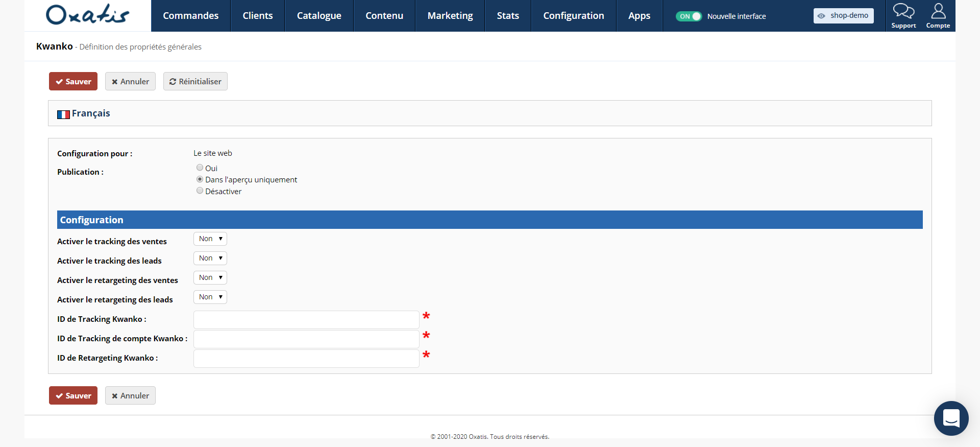Focus the ID de Tracking Kwanko field
Image resolution: width=980 pixels, height=447 pixels.
tap(306, 320)
